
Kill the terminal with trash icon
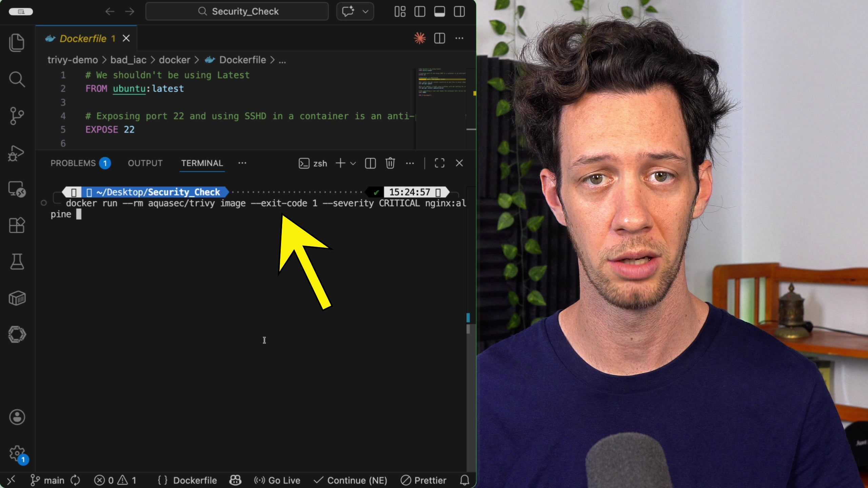pos(390,163)
